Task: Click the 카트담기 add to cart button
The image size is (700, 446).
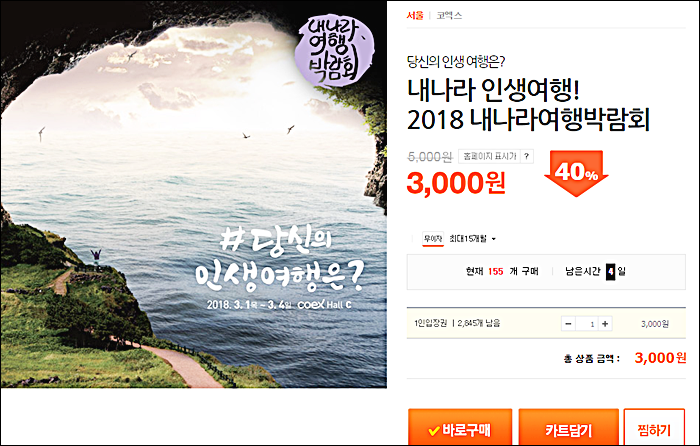Action: (568, 429)
